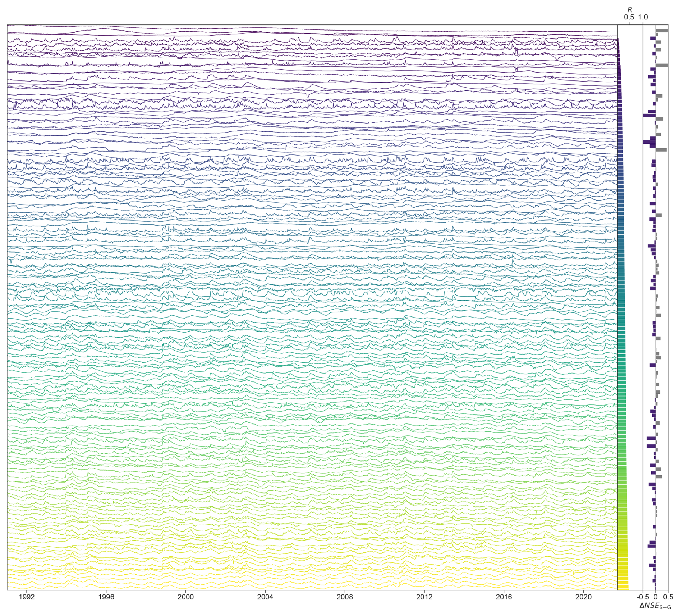
Task: Pick the 2004 x-axis tick label
Action: click(265, 597)
